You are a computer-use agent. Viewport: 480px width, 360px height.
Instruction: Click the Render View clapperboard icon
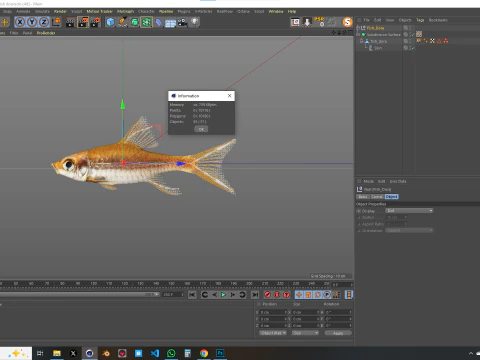coord(70,22)
